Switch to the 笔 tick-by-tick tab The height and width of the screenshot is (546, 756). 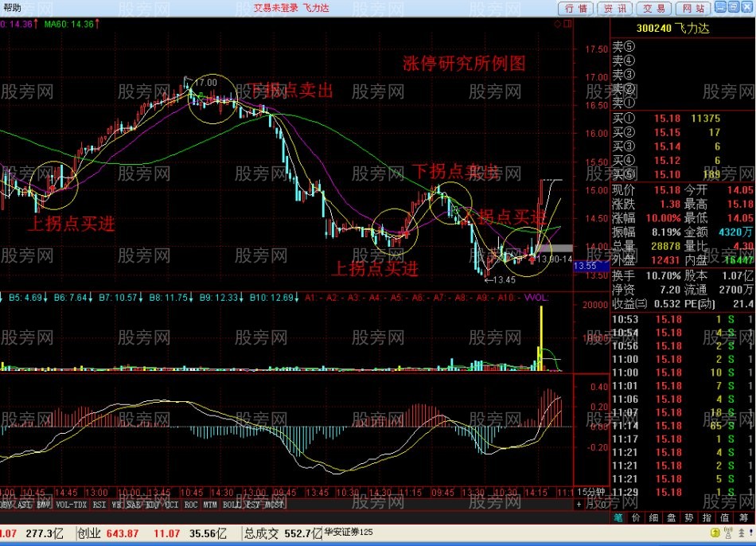(618, 517)
